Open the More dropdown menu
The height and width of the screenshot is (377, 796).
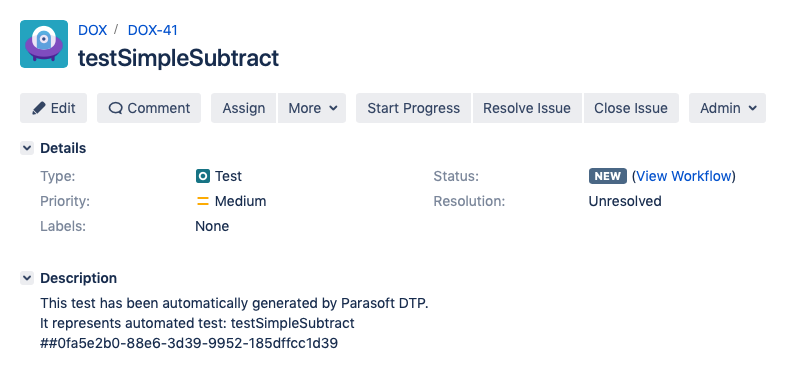[312, 108]
